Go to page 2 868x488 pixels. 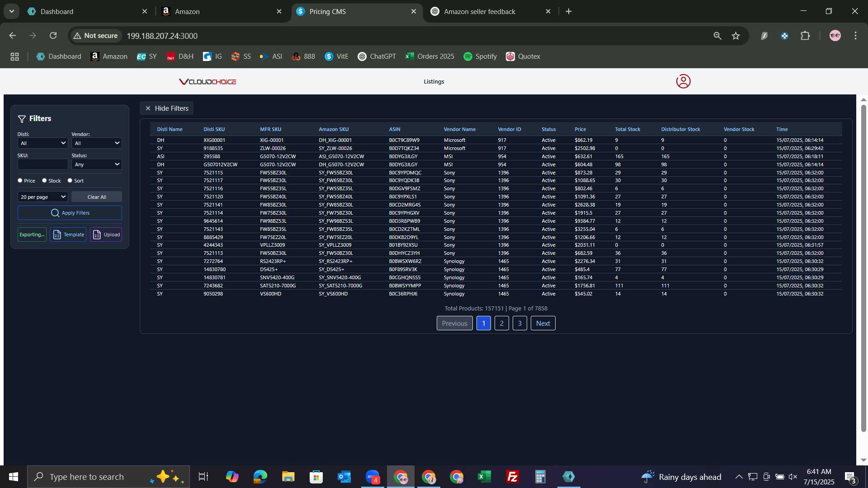(x=501, y=323)
